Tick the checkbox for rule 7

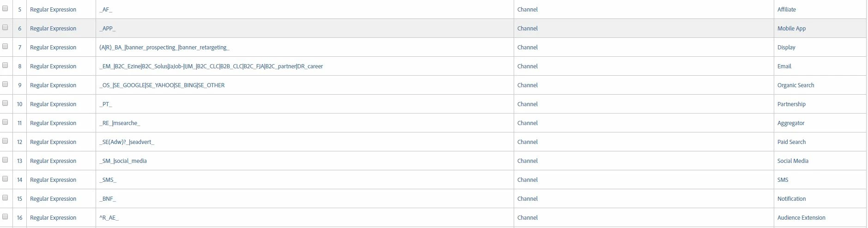5,46
